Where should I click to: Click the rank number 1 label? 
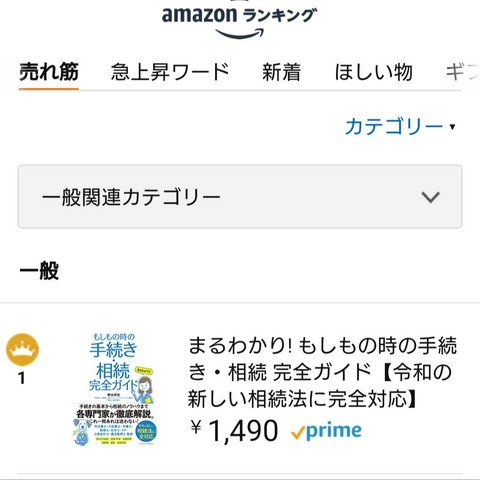tap(22, 378)
